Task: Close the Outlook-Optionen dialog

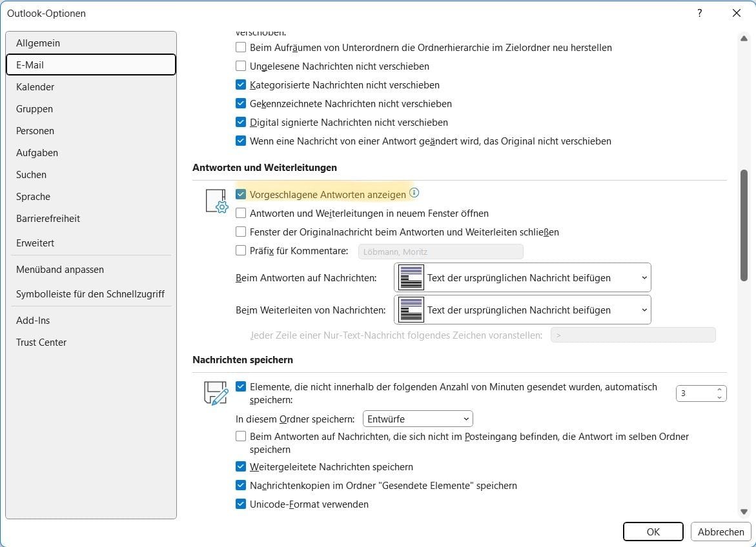Action: coord(736,13)
